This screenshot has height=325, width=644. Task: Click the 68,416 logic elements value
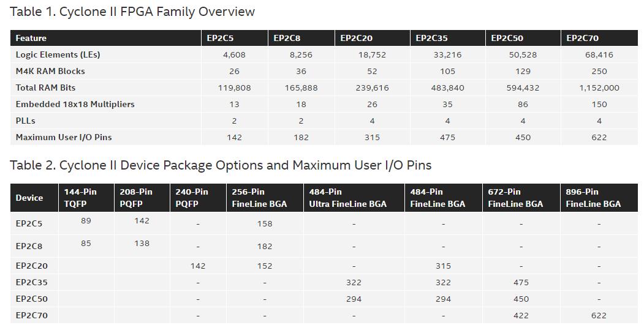coord(599,54)
